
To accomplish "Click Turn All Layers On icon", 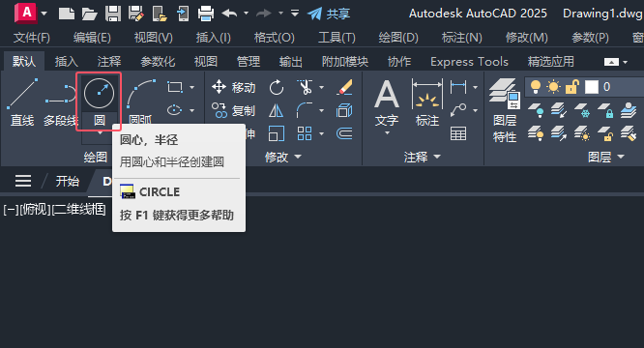I will coord(536,133).
